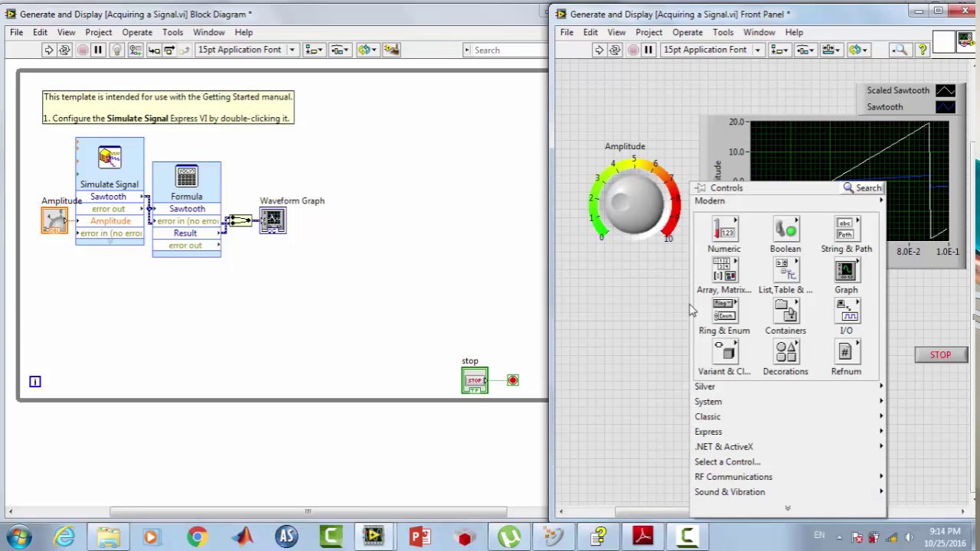Open Array, Matrix subpalette

[x=724, y=275]
